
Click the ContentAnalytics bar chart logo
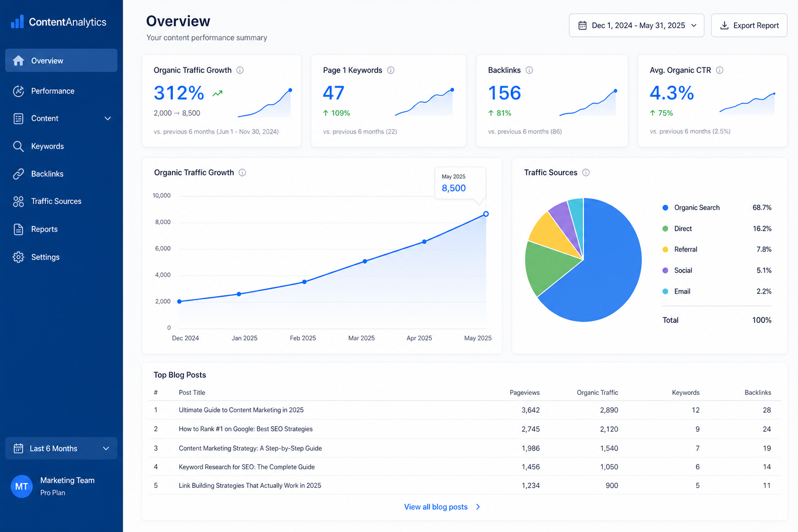[x=17, y=21]
